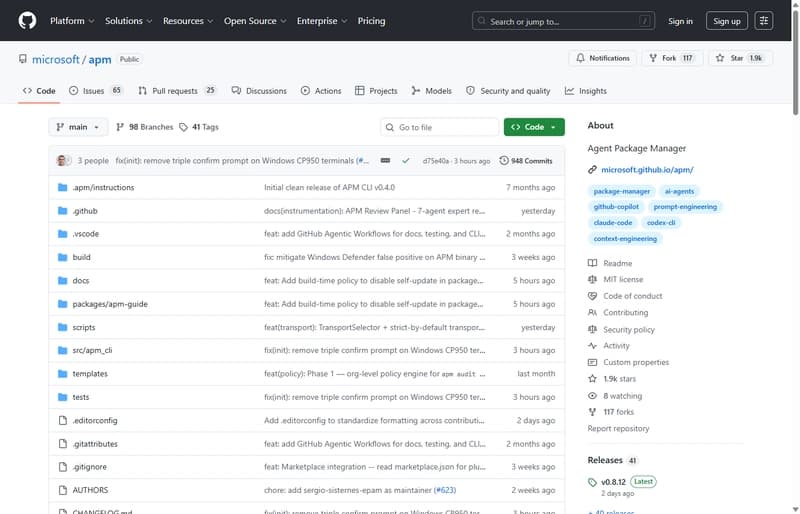Click the folder icon for tests
Viewport: 800px width, 514px height.
click(x=63, y=397)
